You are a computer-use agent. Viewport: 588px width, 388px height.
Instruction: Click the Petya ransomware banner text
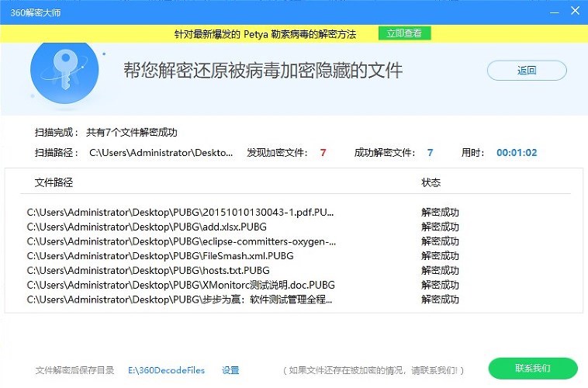click(265, 34)
